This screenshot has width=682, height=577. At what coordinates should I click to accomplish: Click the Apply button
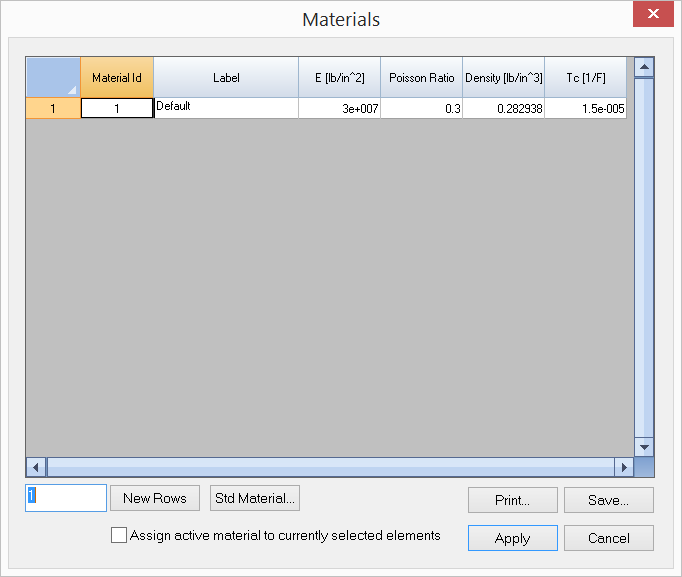512,538
